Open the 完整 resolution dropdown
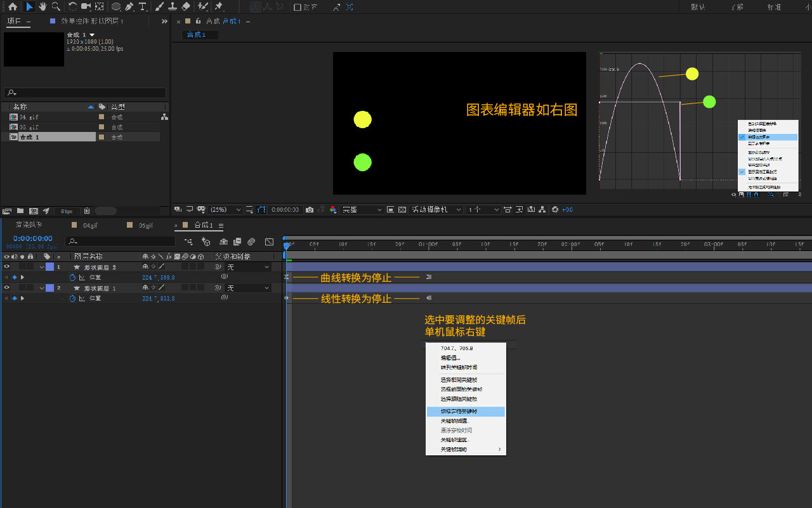This screenshot has height=508, width=812. point(362,209)
